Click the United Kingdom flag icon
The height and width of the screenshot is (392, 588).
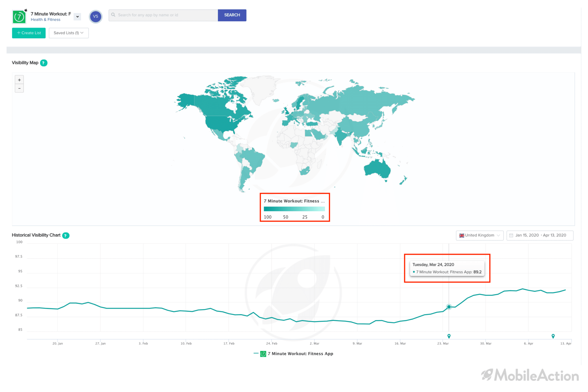[461, 235]
